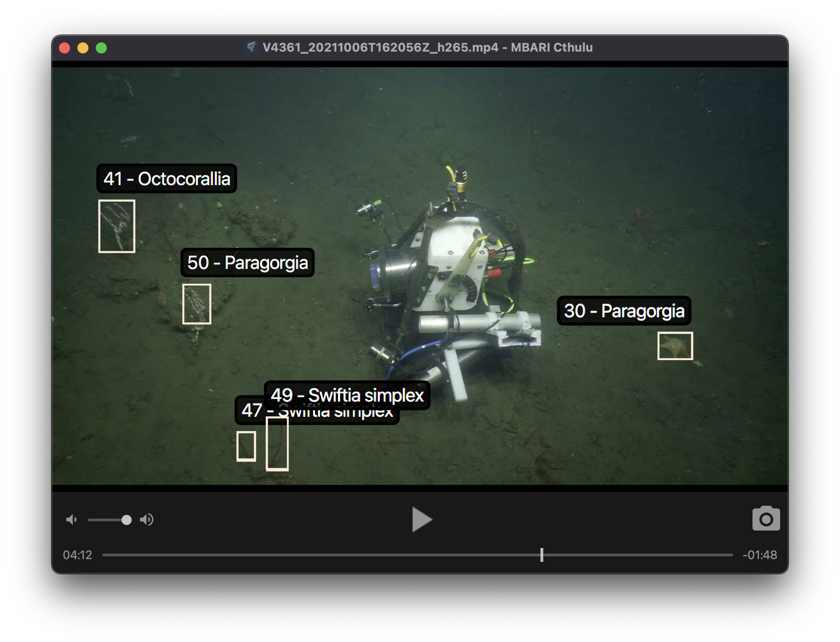840x642 pixels.
Task: Click the high volume speaker icon
Action: point(147,519)
